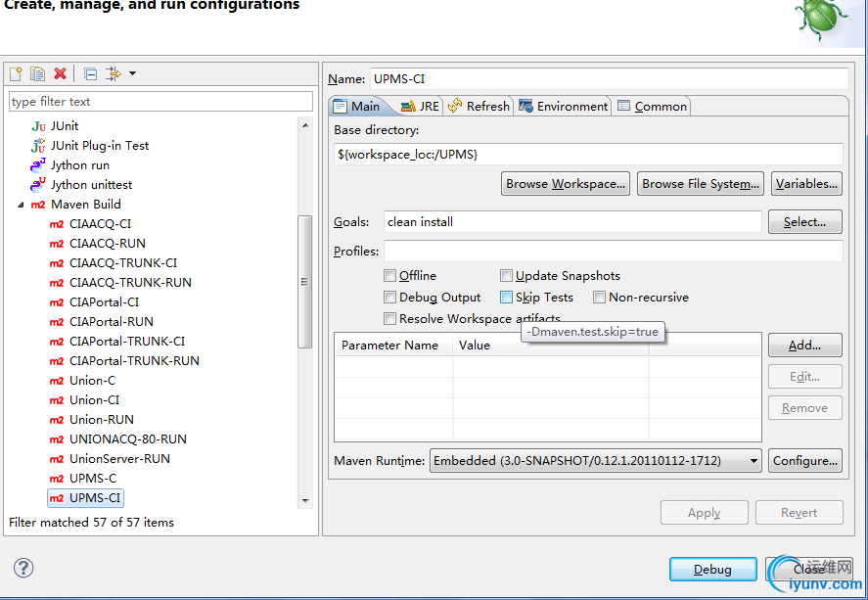Click the Goals input field
Screen dimensions: 868x600
pos(572,222)
